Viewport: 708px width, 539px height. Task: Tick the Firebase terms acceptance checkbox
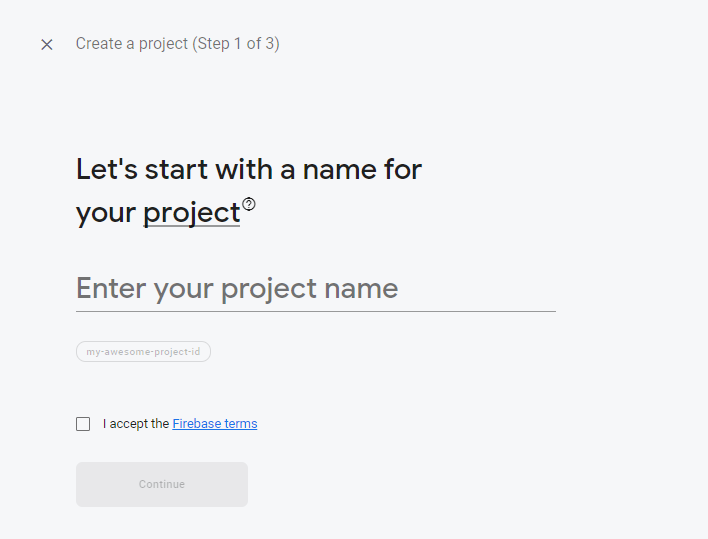[83, 424]
